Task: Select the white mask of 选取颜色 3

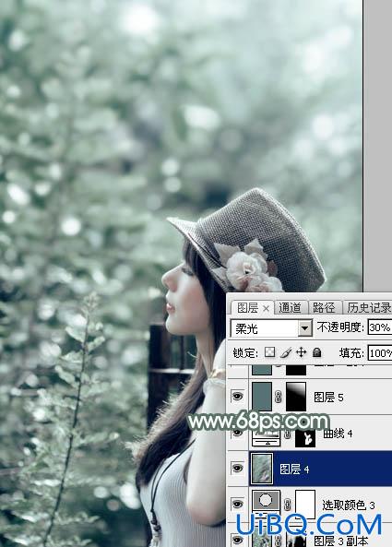Action: point(305,504)
